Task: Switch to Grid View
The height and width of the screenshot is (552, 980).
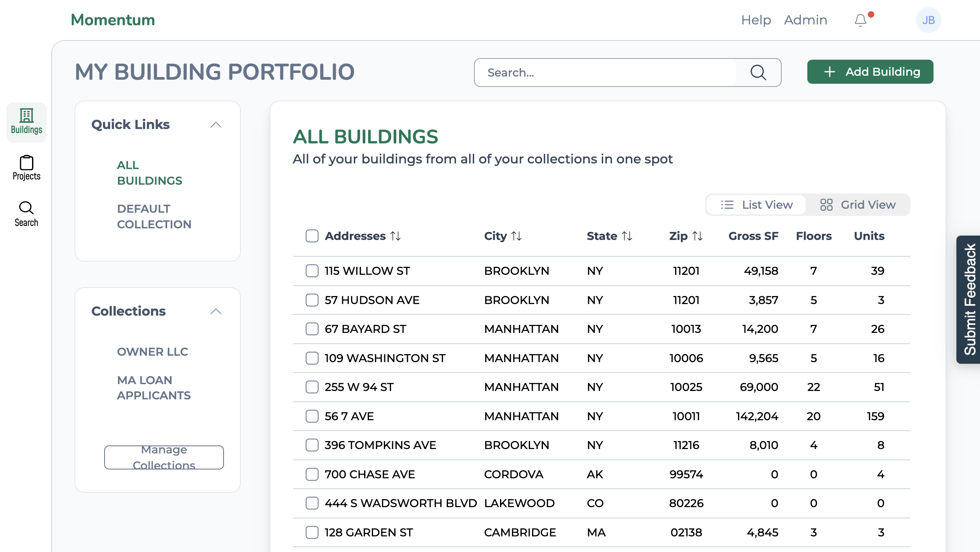Action: (x=858, y=205)
